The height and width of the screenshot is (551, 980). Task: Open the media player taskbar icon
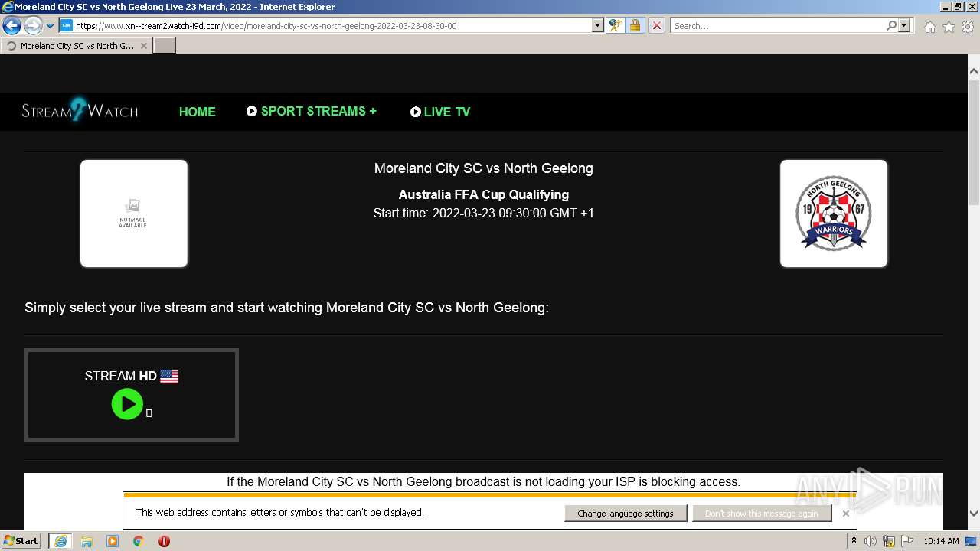point(113,541)
